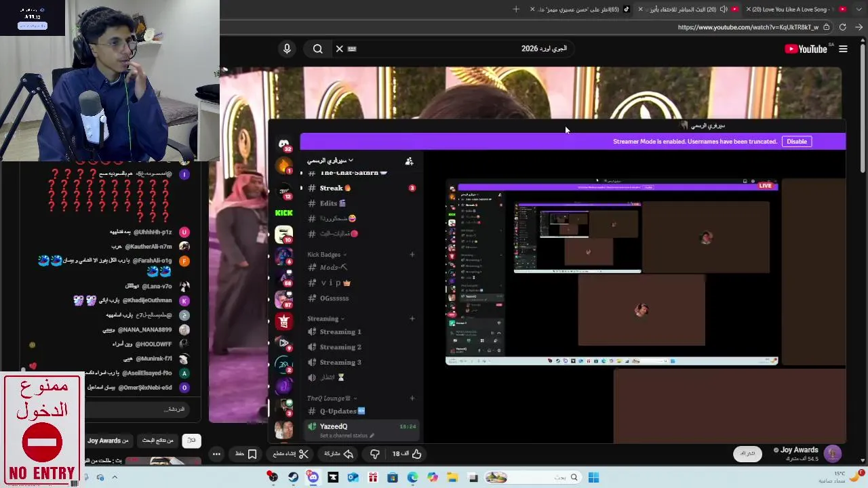
Task: Open Outlook from the taskbar
Action: [353, 478]
